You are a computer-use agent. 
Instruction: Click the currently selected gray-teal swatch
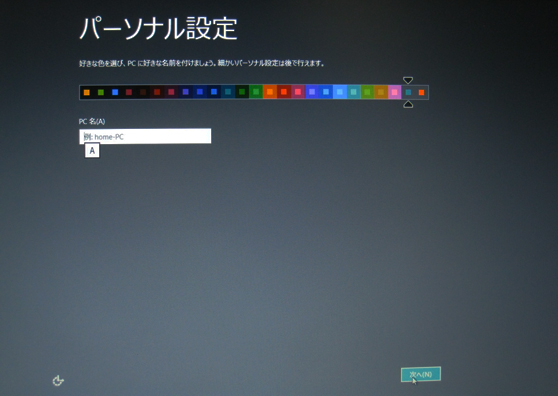tap(408, 93)
